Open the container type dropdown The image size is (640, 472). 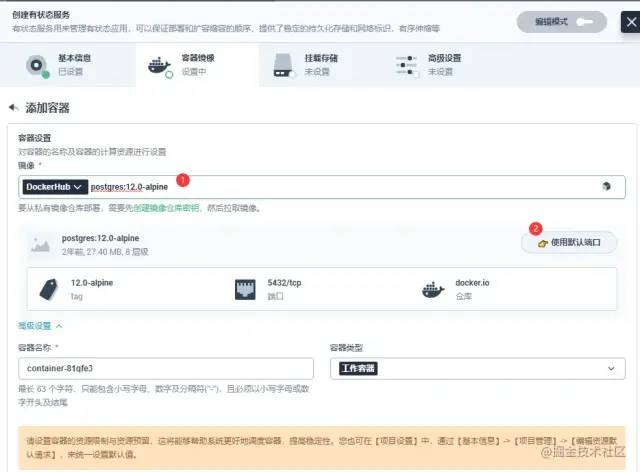point(478,368)
